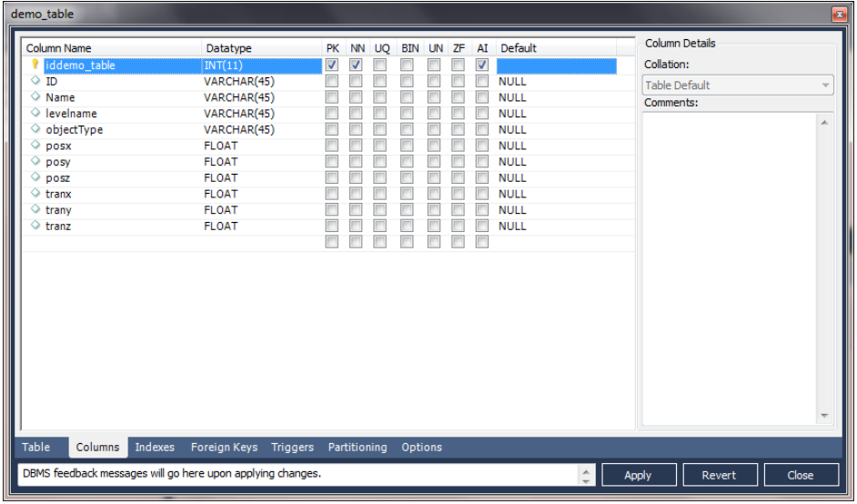
Task: Enable NN for the Name column
Action: point(356,97)
